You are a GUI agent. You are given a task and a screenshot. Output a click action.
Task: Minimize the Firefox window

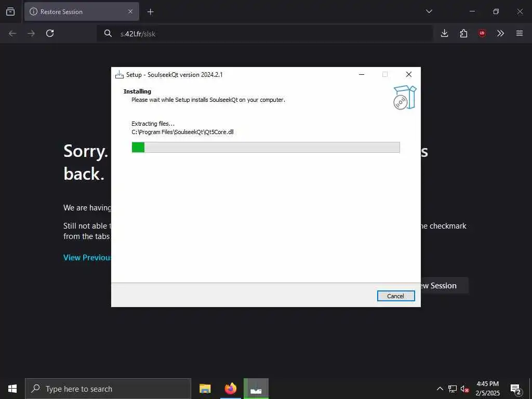(472, 11)
